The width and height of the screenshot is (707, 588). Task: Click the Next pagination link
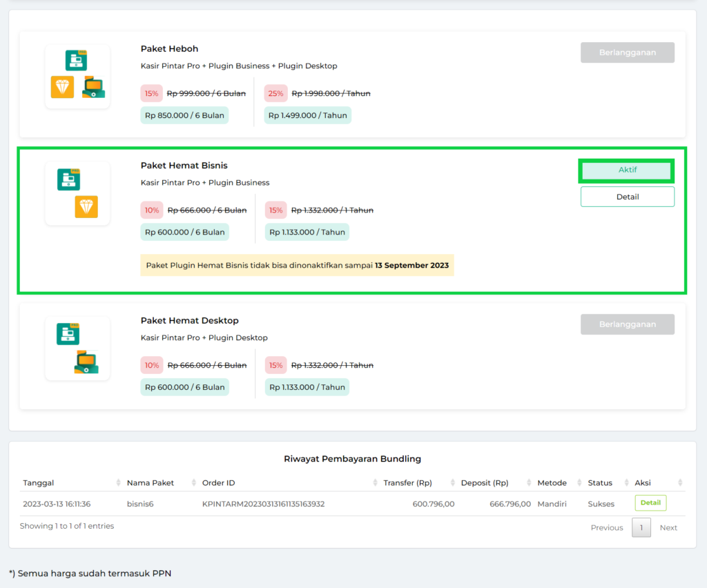(x=668, y=527)
